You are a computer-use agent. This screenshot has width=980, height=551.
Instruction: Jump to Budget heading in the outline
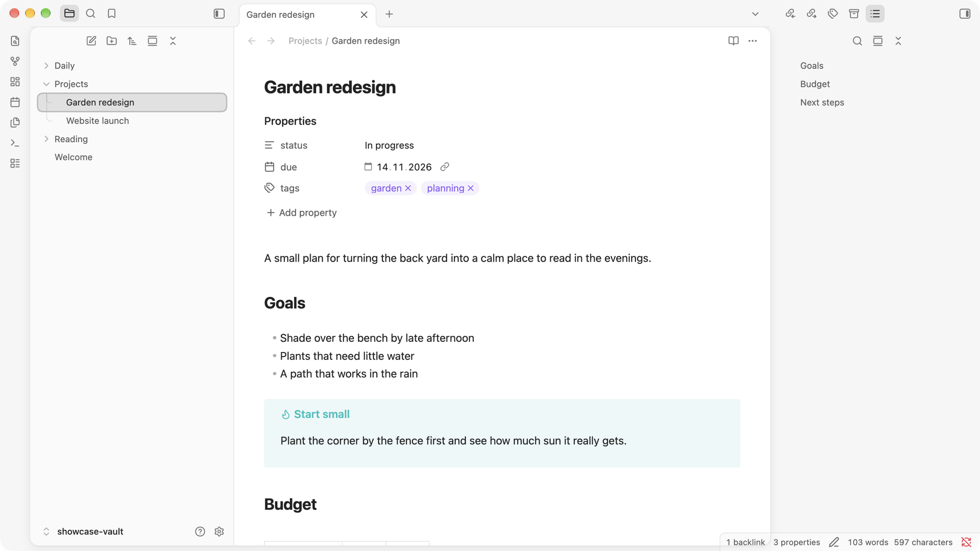coord(815,84)
